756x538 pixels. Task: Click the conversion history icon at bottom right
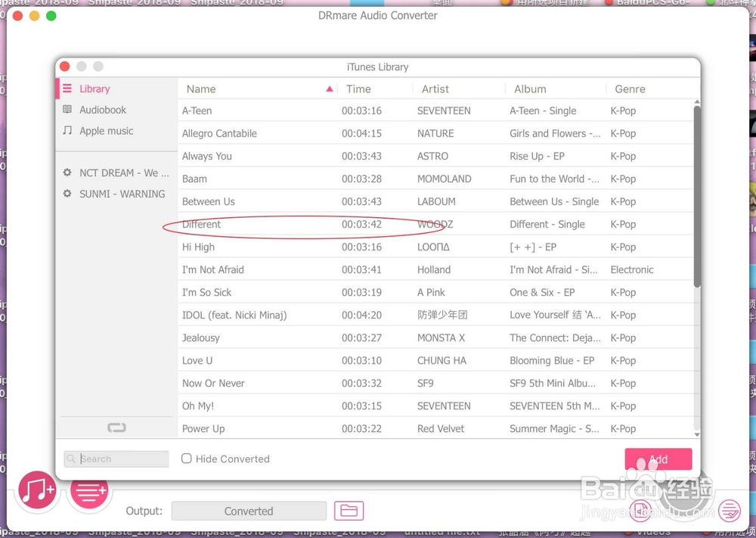(x=730, y=511)
